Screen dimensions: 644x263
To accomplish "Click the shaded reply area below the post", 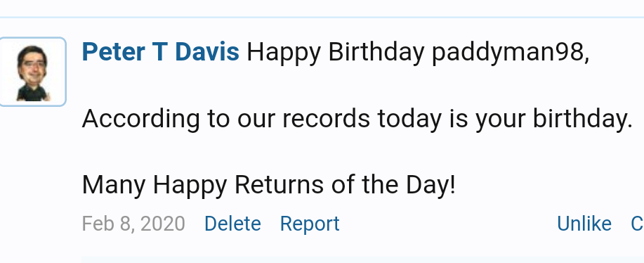I will coord(362,259).
